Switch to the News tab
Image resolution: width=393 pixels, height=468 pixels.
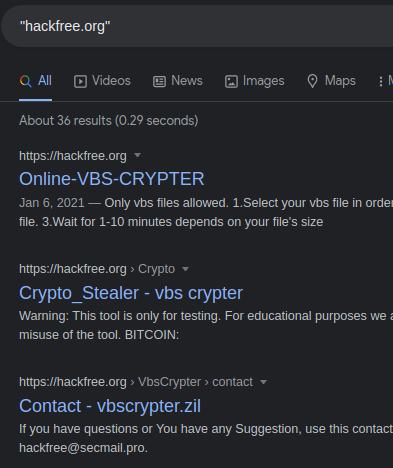(x=178, y=81)
